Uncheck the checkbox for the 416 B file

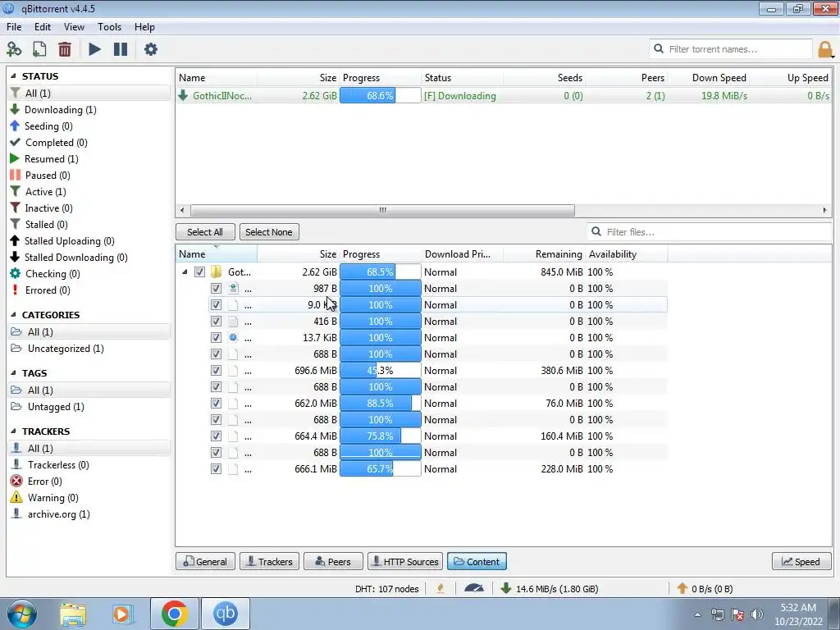216,322
